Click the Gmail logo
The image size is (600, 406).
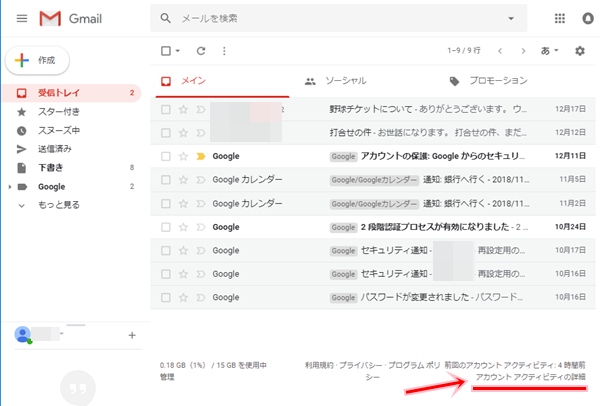(71, 18)
